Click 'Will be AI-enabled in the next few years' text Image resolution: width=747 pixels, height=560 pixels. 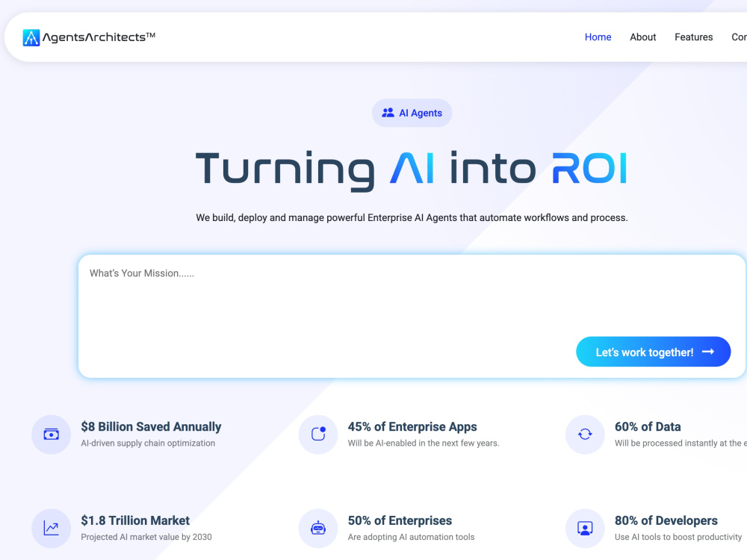424,444
